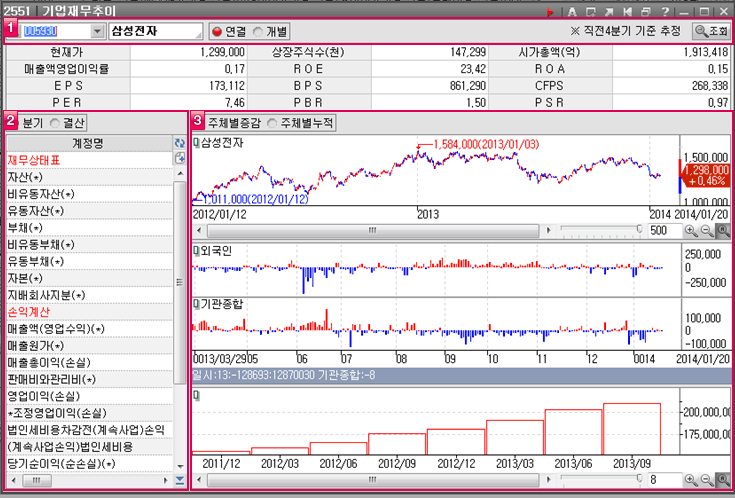
Task: Select the 영업이익(손실) account row
Action: [89, 397]
